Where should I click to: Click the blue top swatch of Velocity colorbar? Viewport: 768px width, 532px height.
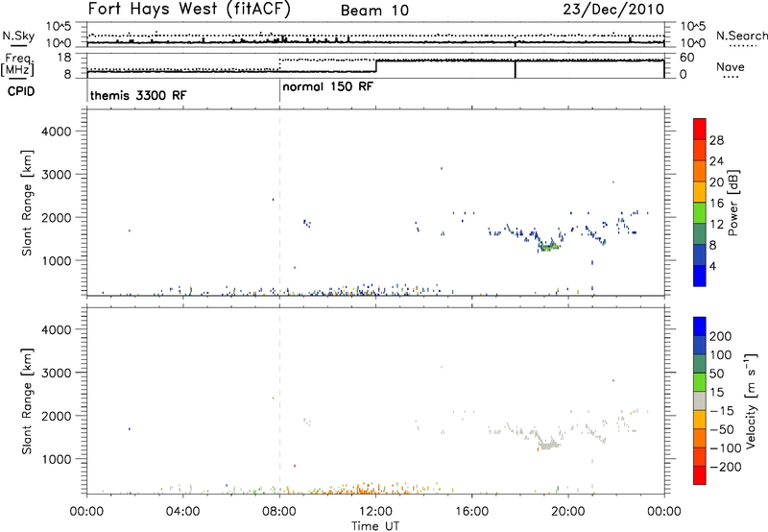tap(700, 326)
